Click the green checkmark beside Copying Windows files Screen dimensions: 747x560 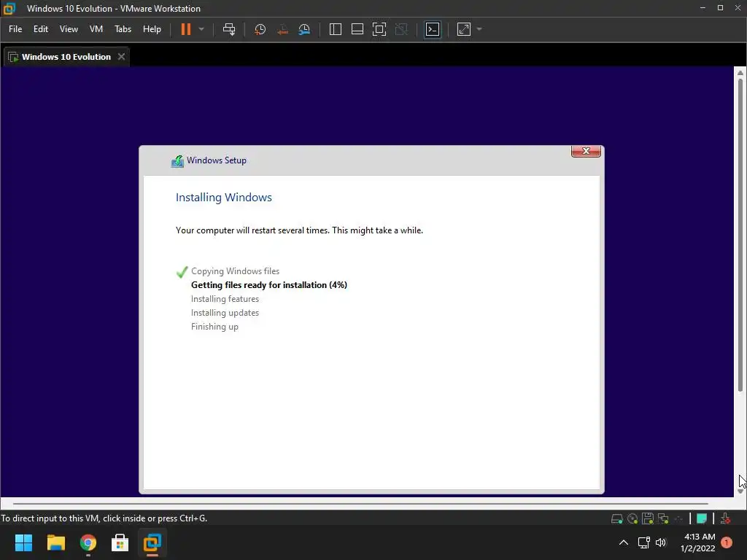tap(182, 272)
